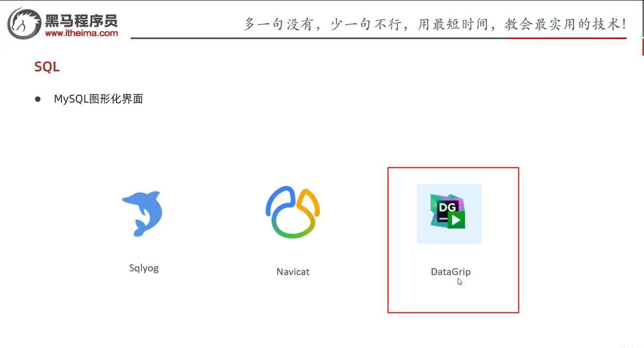The image size is (644, 348).
Task: Click the Navicat text label
Action: point(293,272)
